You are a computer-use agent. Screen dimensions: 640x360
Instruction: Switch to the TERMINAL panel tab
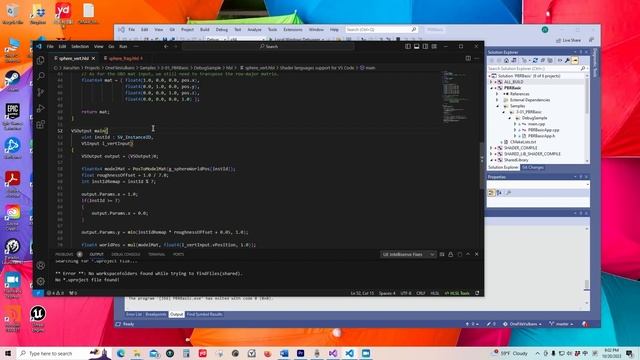pos(157,254)
